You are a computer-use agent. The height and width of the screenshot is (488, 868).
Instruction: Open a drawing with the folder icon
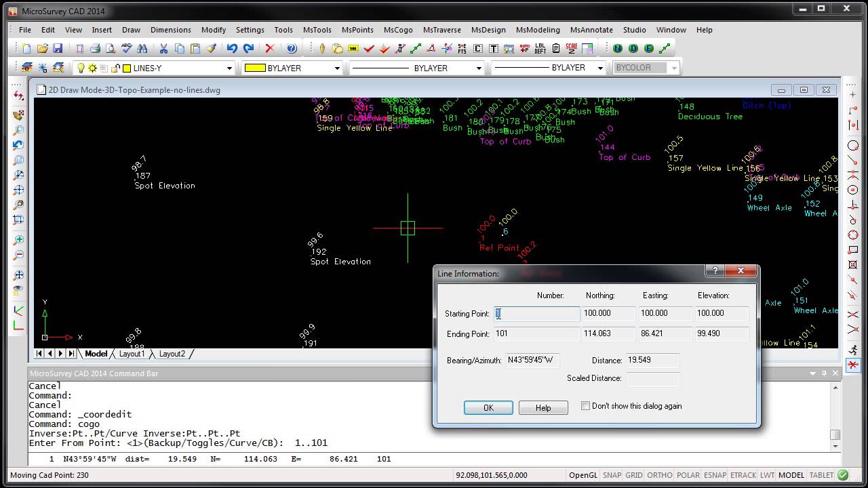(x=42, y=49)
